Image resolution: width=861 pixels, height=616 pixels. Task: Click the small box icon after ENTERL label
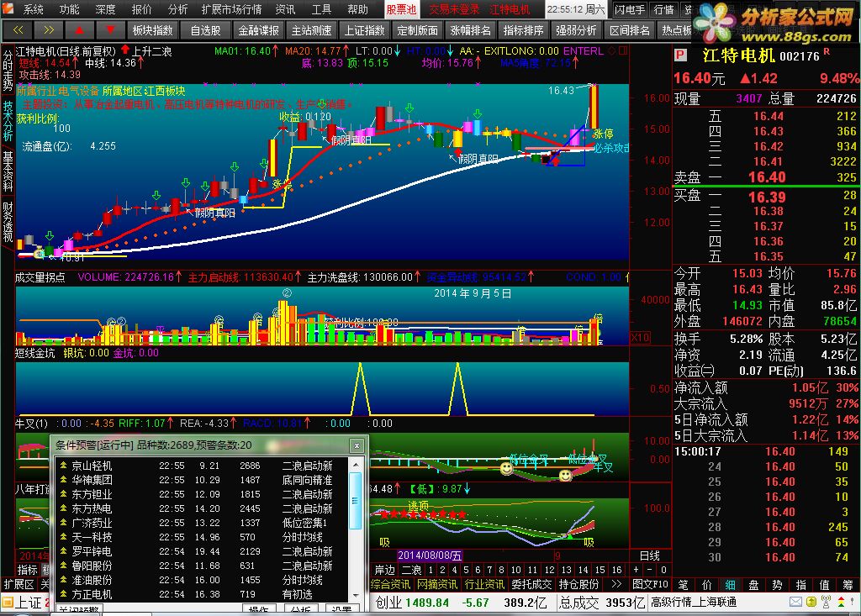tap(623, 50)
